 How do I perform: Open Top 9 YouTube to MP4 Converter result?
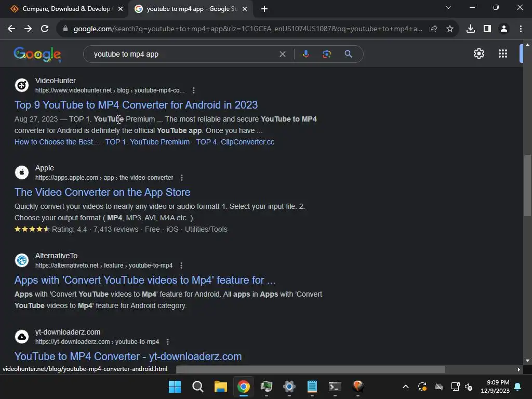point(136,105)
